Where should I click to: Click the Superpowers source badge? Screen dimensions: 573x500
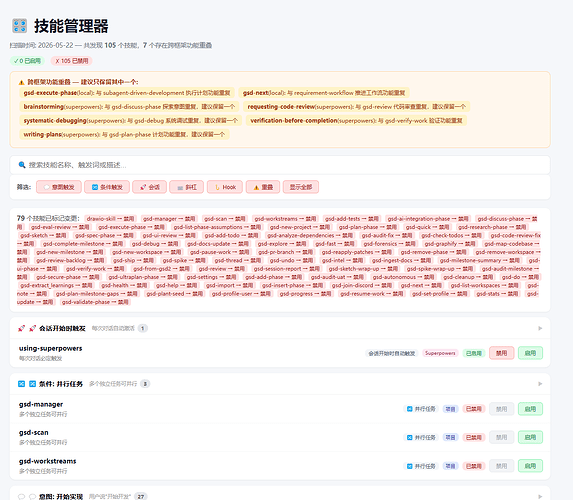coord(440,353)
